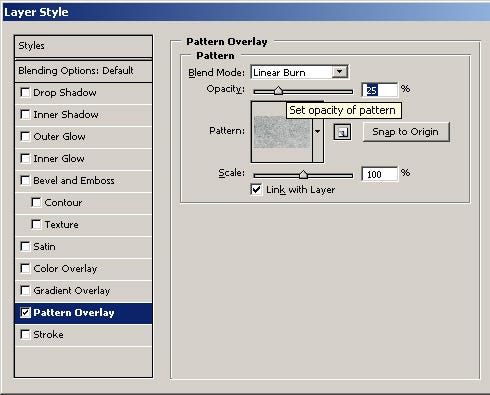The height and width of the screenshot is (395, 490).
Task: Enable the Texture checkbox
Action: point(36,224)
